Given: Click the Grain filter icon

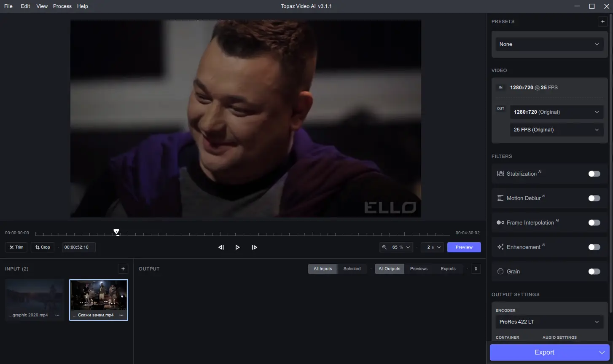Looking at the screenshot, I should point(500,271).
